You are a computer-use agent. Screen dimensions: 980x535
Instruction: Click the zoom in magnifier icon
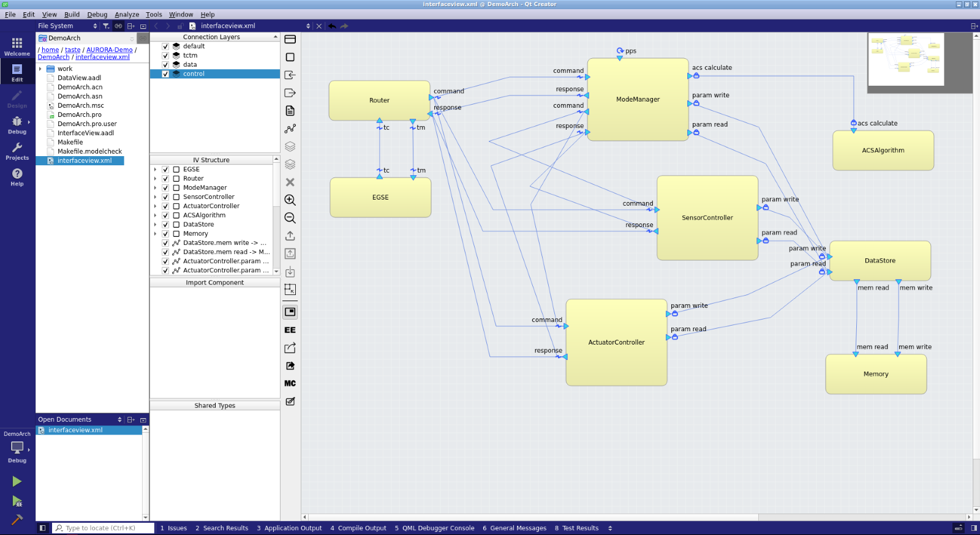290,200
